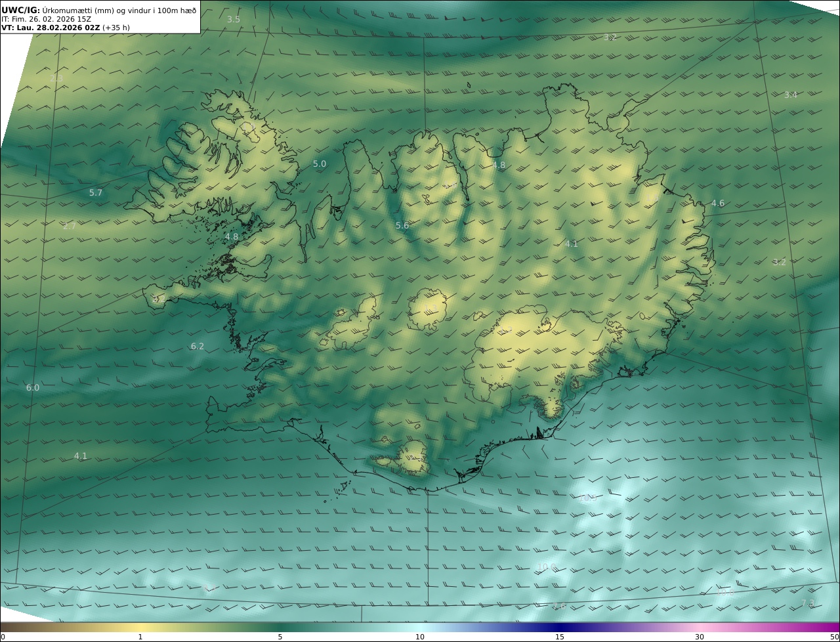Select the 6.0 value label on the map
This screenshot has height=642, width=840.
click(33, 387)
